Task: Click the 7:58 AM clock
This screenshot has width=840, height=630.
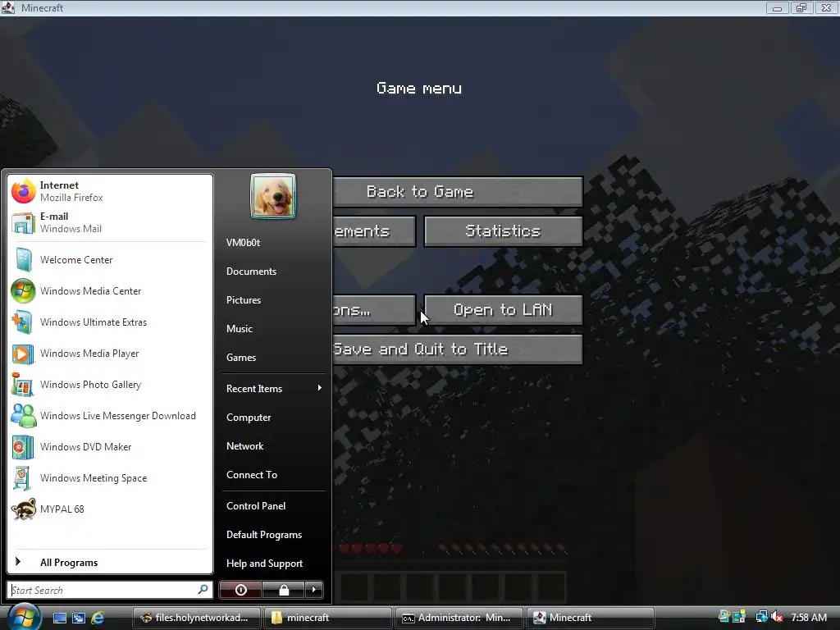Action: pyautogui.click(x=809, y=617)
